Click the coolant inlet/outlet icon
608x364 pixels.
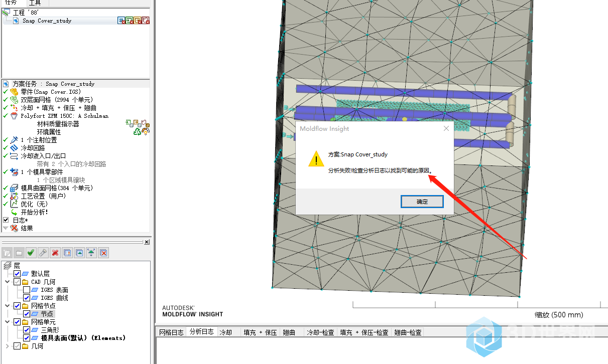click(x=14, y=156)
